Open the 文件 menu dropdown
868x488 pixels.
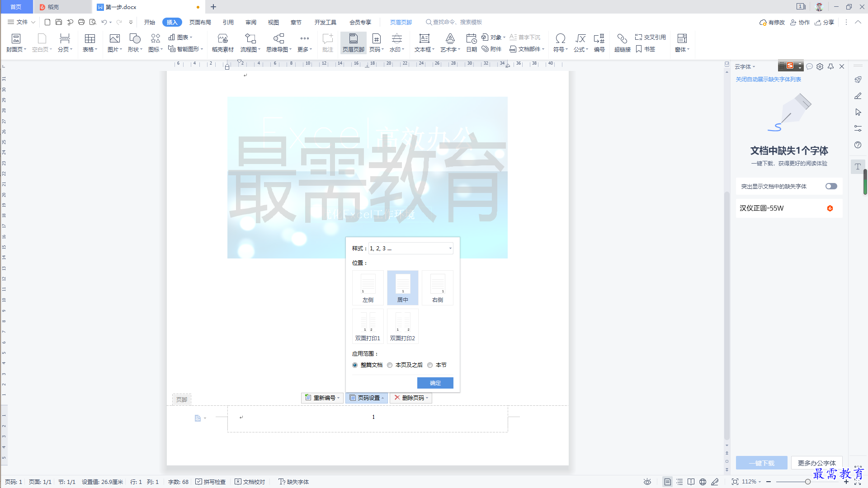[22, 22]
